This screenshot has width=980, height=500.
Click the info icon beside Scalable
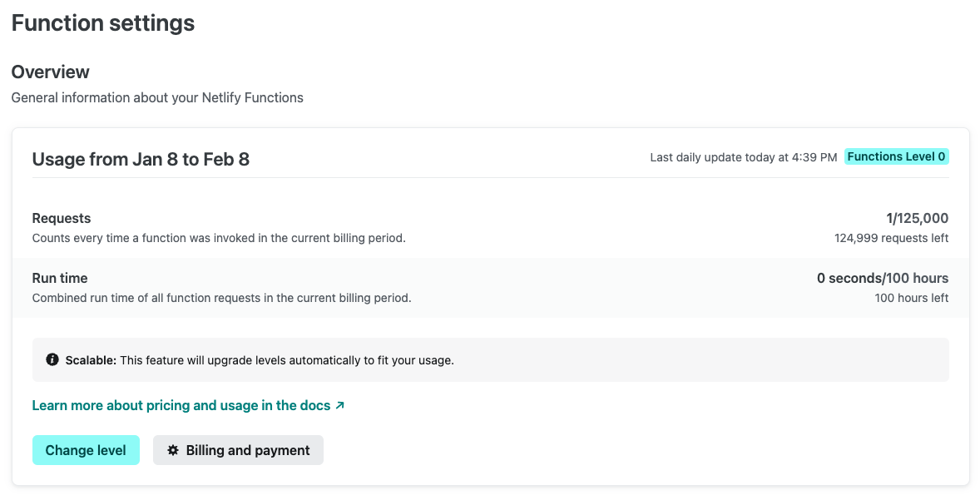[x=52, y=359]
